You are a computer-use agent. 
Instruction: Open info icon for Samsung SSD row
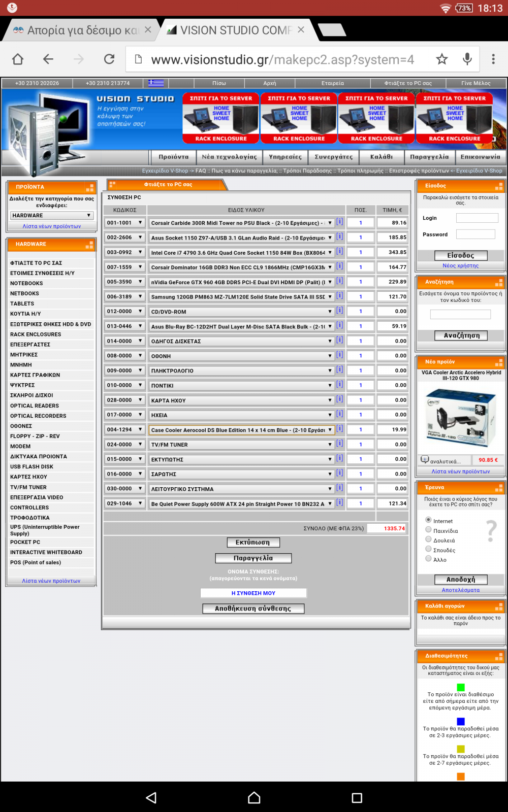(x=339, y=295)
